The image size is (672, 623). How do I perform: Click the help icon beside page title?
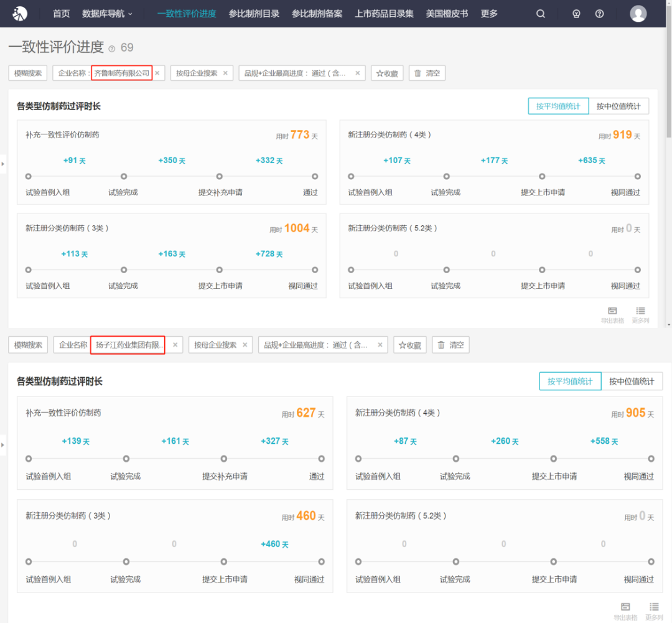[x=112, y=49]
